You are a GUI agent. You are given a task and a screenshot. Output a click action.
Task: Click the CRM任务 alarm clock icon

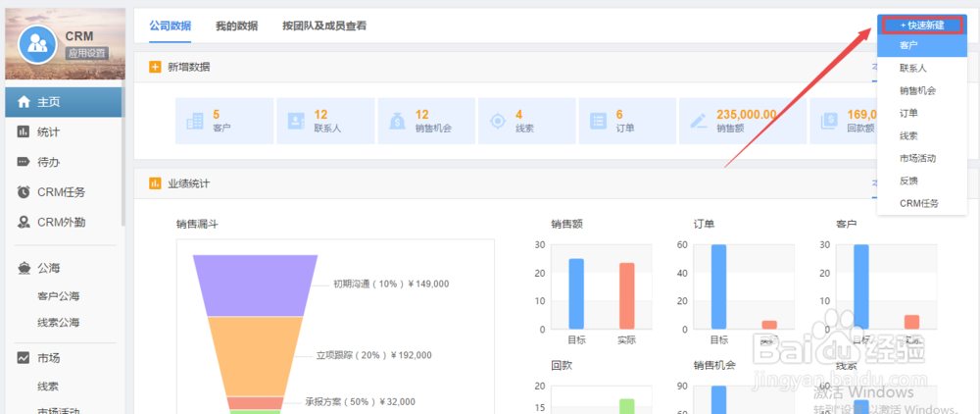point(24,192)
